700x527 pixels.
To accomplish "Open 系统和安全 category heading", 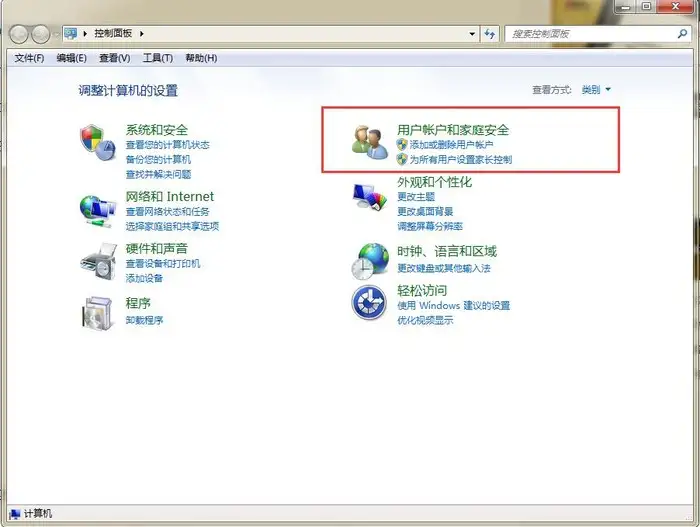I will click(x=157, y=130).
